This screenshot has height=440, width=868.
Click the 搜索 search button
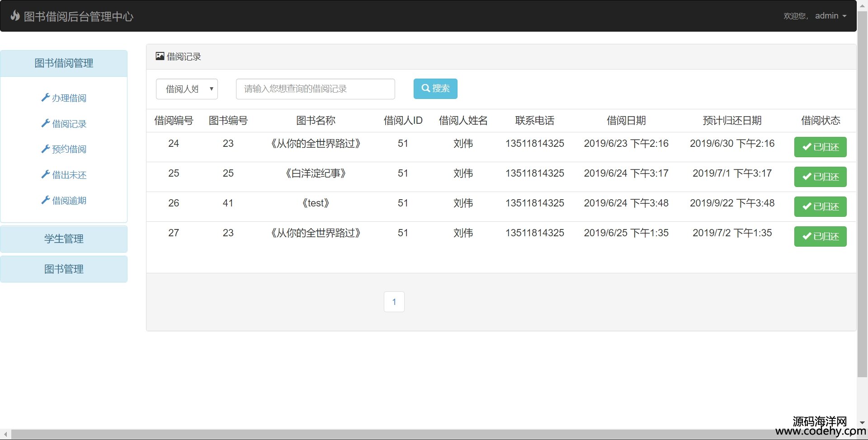435,89
